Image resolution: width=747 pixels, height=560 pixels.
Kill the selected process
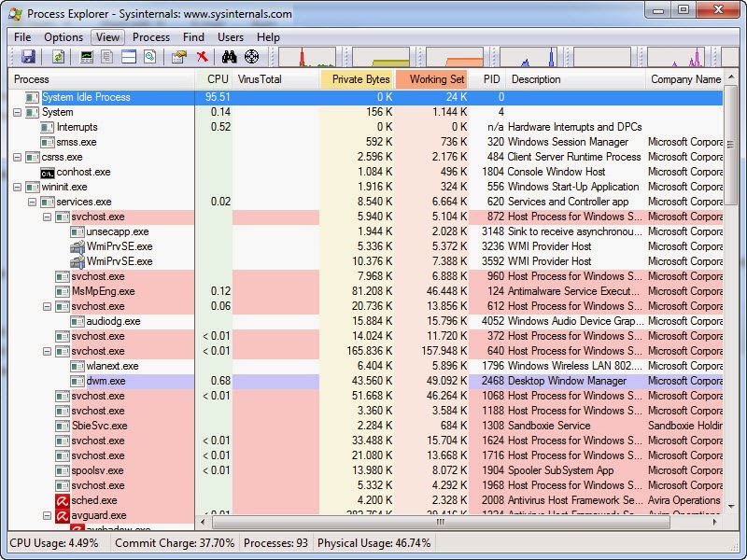tap(201, 55)
